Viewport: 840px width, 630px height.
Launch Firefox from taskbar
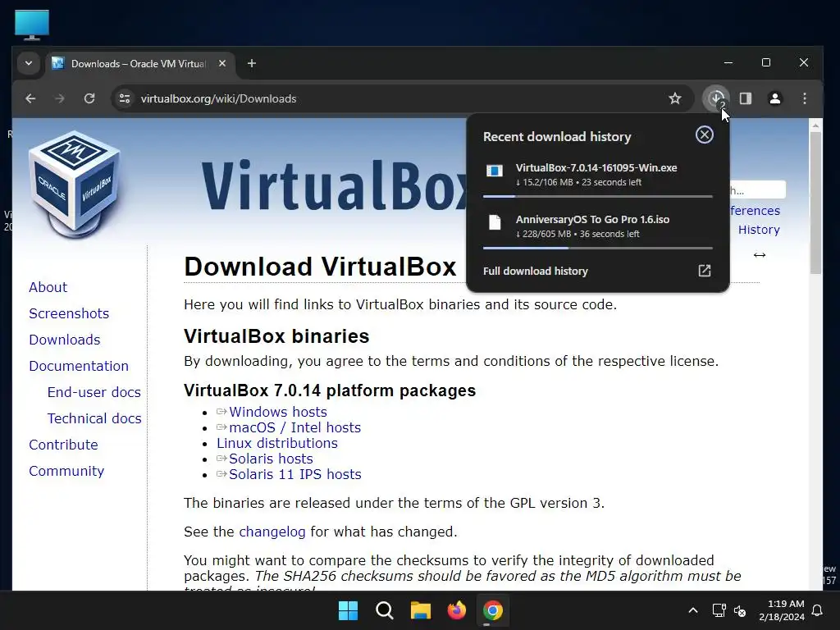(456, 610)
